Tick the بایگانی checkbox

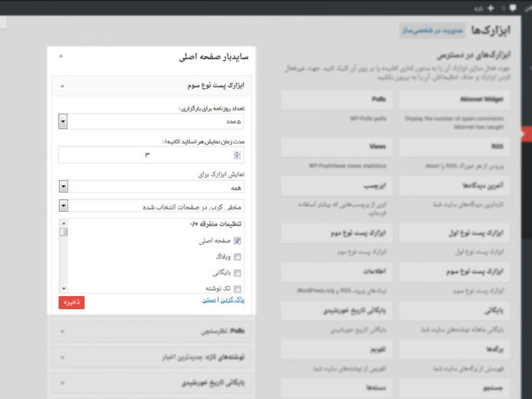(237, 272)
